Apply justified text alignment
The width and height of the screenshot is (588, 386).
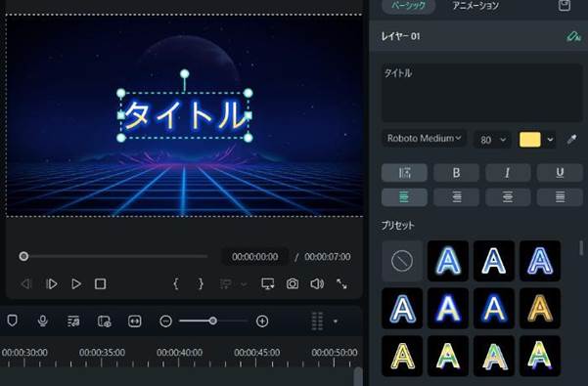pyautogui.click(x=560, y=197)
